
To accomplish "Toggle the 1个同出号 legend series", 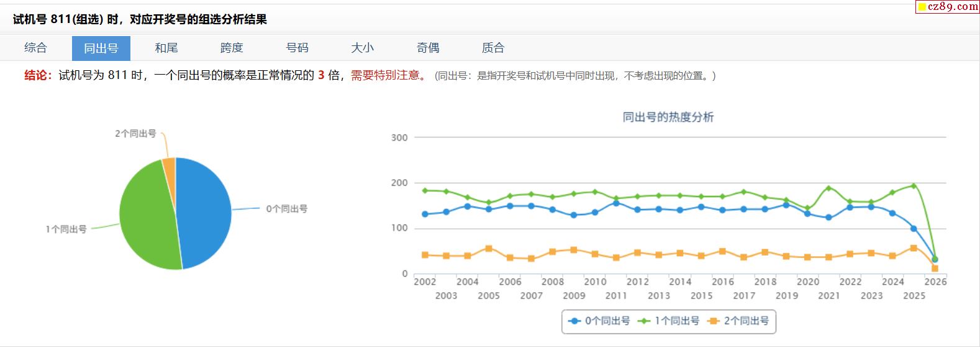I will click(669, 321).
